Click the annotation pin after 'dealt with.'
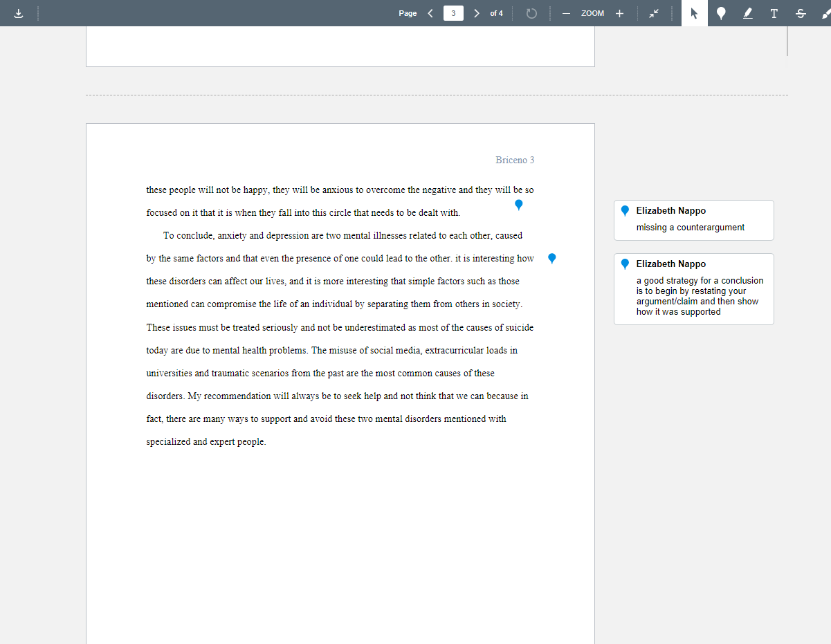The image size is (831, 644). [x=519, y=205]
